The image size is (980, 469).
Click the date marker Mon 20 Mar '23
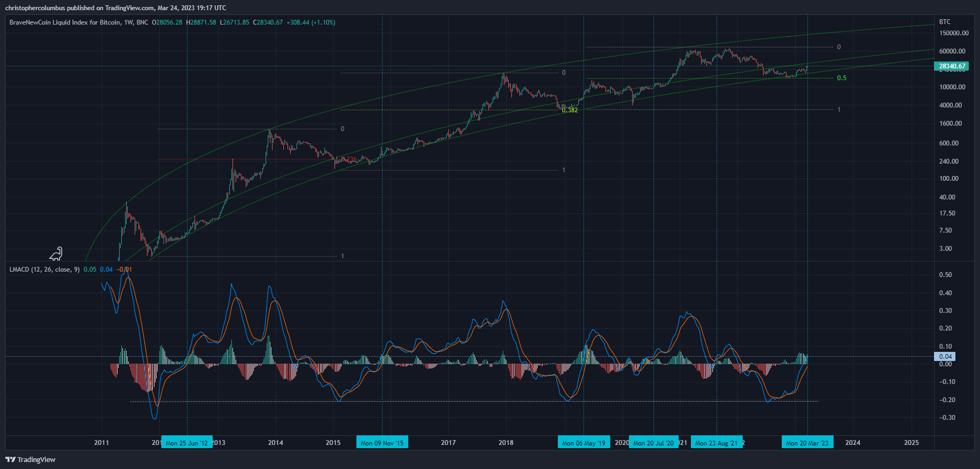pos(807,443)
